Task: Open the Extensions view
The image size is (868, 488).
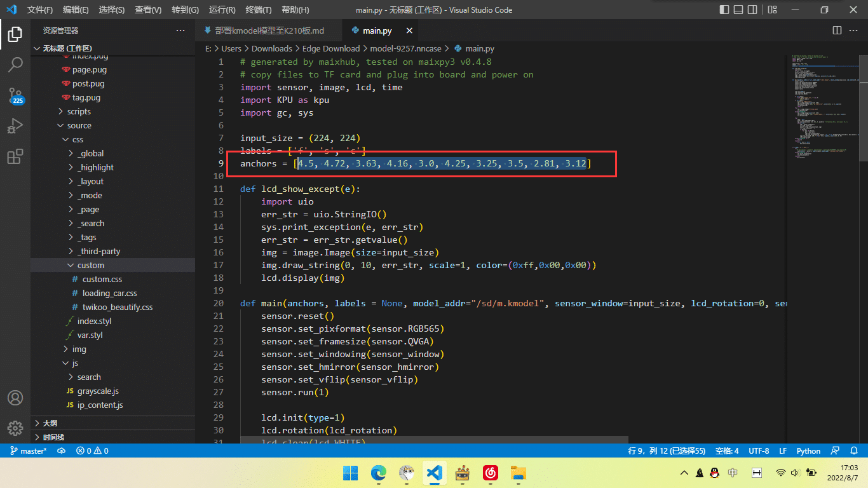Action: [15, 156]
